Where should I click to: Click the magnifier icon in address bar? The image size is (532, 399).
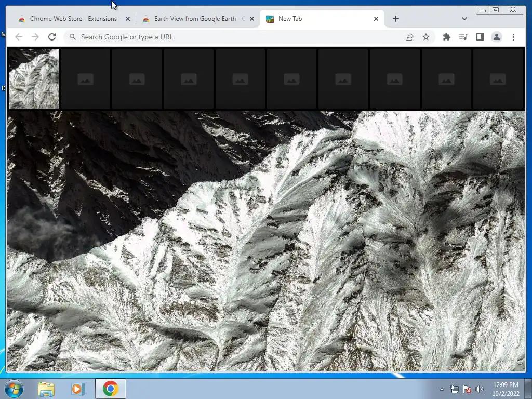pos(73,37)
